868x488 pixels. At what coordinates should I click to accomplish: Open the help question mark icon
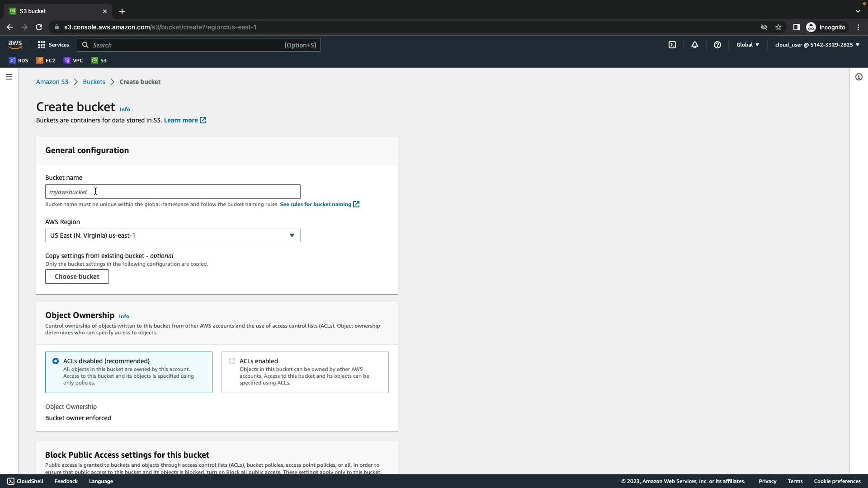(x=717, y=45)
